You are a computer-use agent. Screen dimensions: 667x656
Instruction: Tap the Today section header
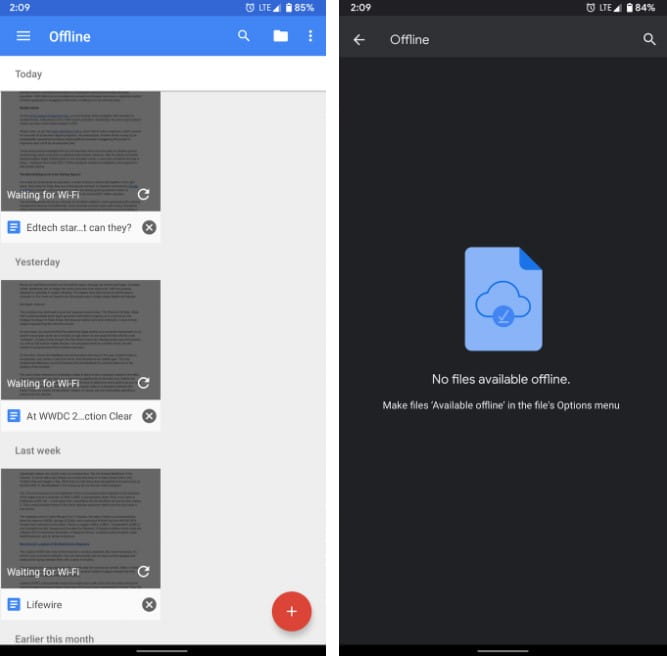tap(29, 74)
